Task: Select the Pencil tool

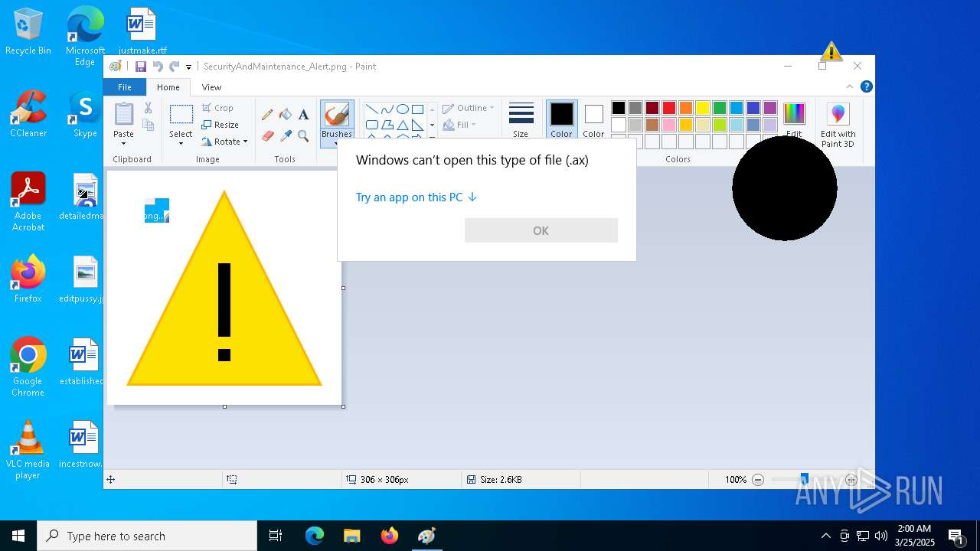Action: click(x=267, y=115)
